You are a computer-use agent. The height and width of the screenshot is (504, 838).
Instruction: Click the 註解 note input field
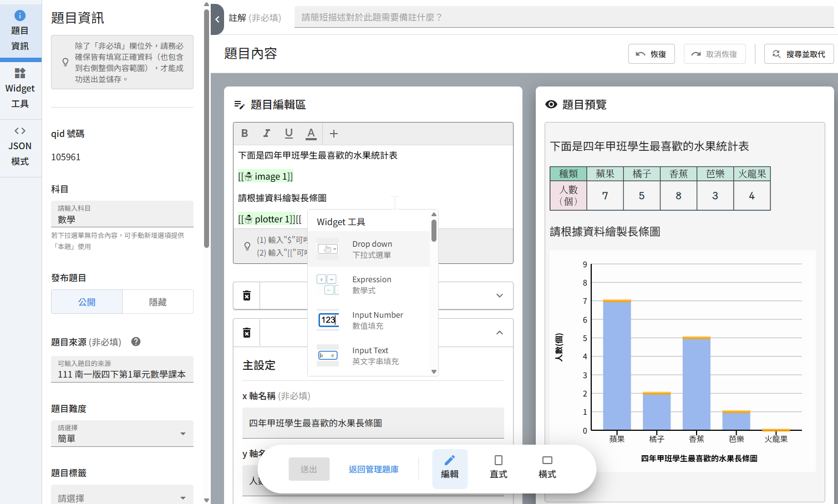pos(563,17)
